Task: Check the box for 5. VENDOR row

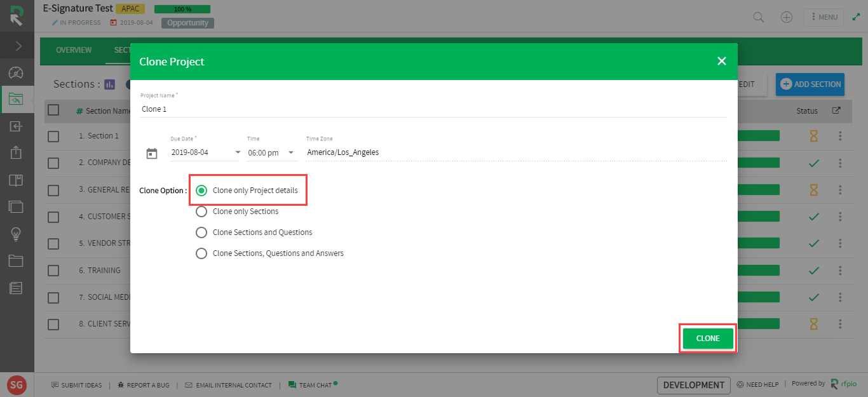Action: click(x=53, y=243)
